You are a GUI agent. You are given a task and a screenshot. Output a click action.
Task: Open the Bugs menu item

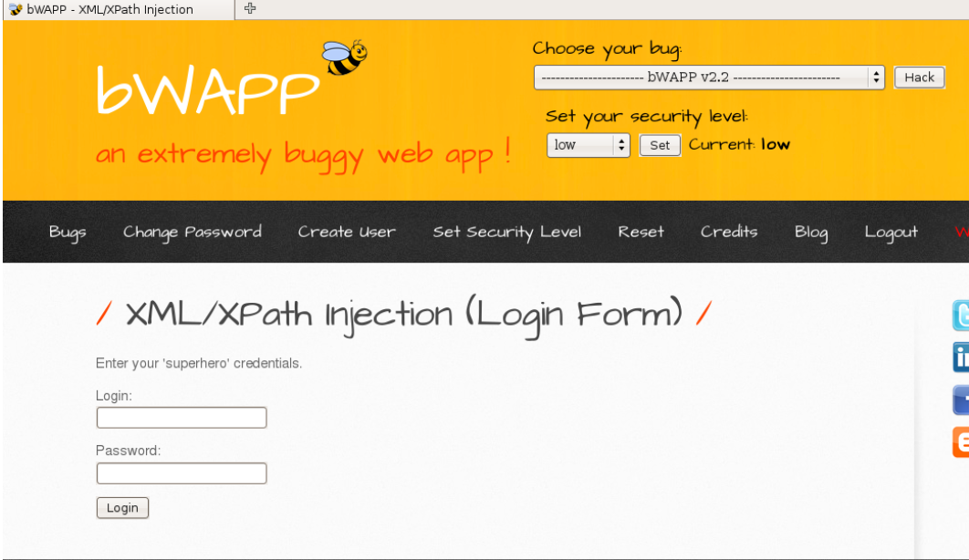68,233
